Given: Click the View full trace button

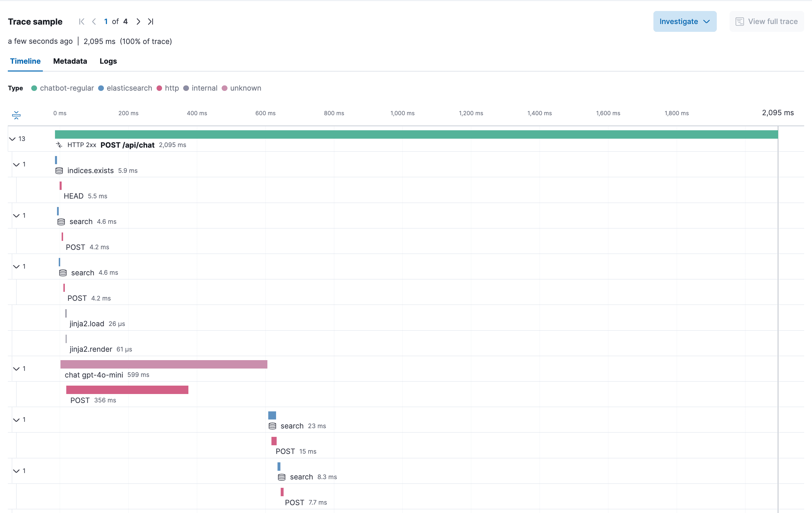Looking at the screenshot, I should click(767, 21).
